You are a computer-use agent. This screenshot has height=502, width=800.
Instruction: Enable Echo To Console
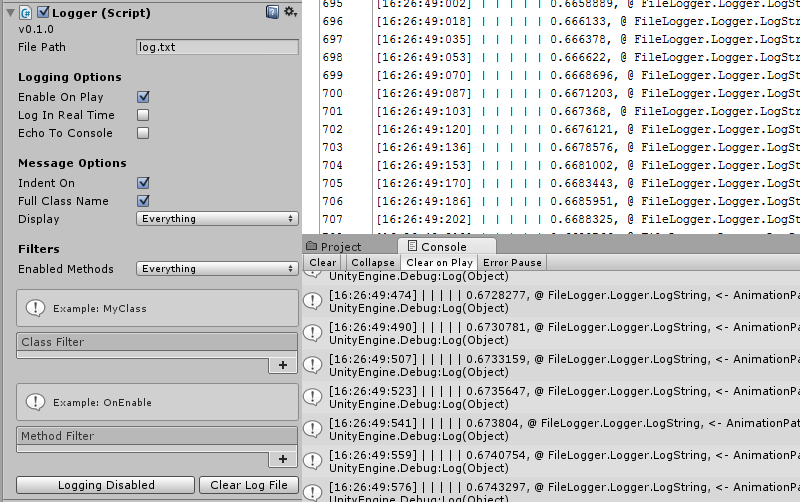[143, 133]
